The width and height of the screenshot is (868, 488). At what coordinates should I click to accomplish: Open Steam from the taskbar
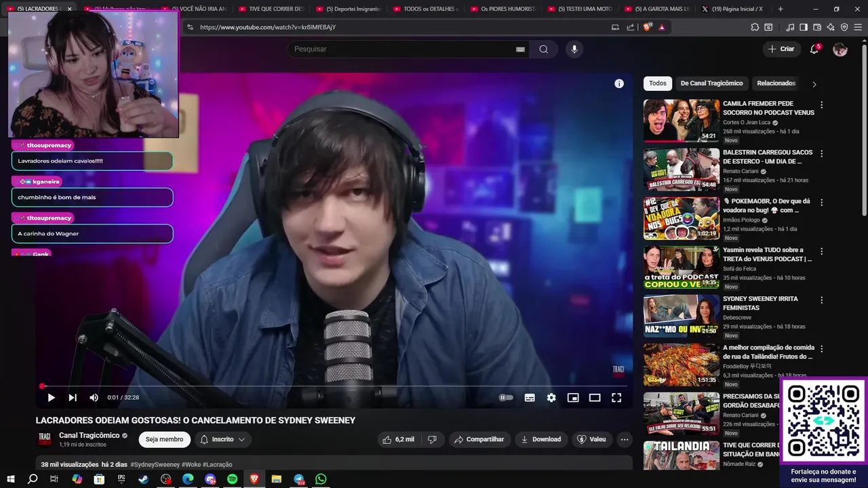click(144, 479)
